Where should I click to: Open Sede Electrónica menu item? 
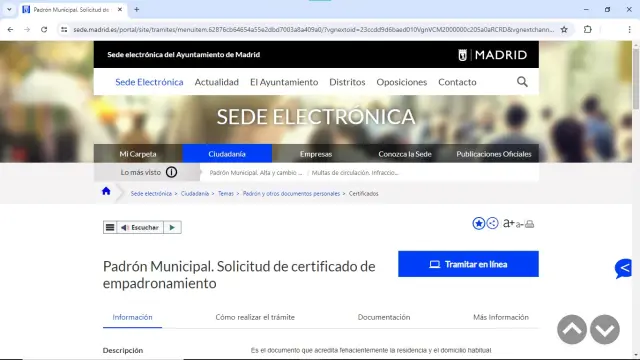pos(149,82)
